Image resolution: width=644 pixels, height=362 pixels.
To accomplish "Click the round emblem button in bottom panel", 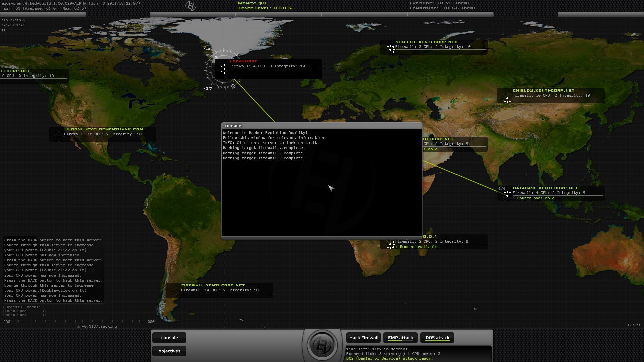I will point(322,345).
